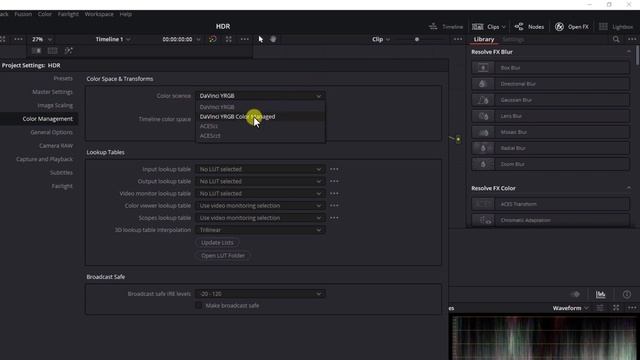Click the Open LUT Folder button
The height and width of the screenshot is (360, 640).
223,256
